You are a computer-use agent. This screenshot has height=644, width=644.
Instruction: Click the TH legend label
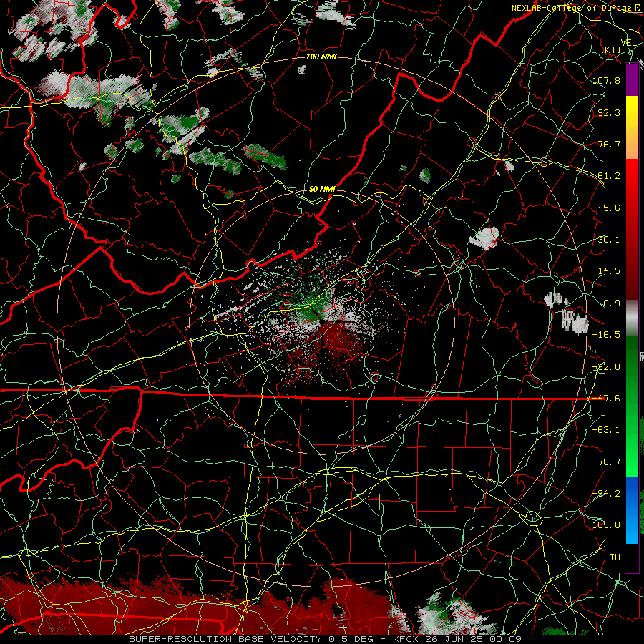click(615, 557)
